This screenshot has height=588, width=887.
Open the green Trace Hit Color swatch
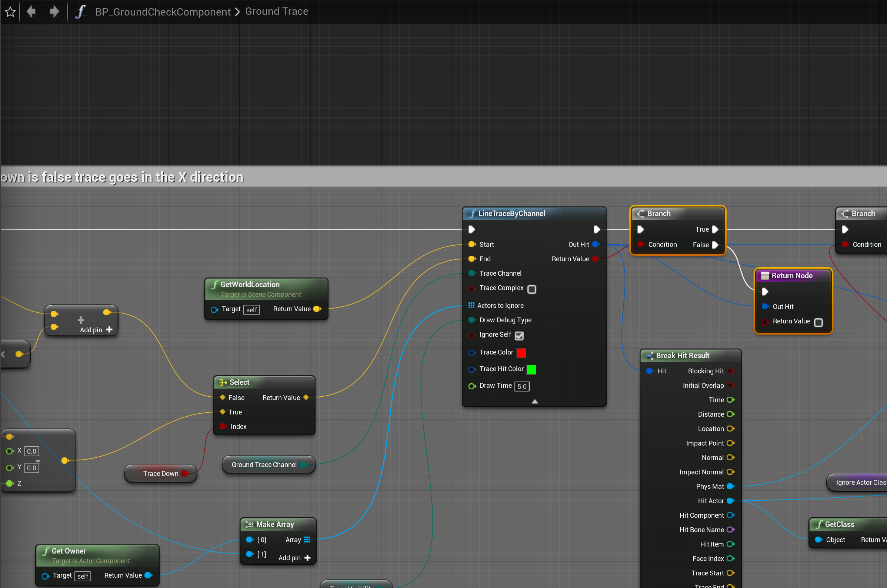pyautogui.click(x=531, y=369)
